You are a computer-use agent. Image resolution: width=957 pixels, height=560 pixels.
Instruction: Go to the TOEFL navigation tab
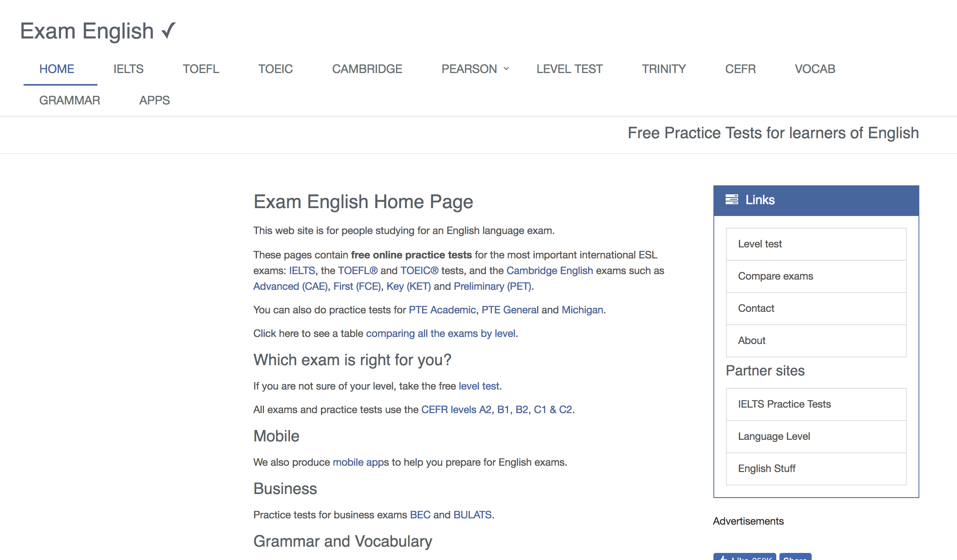[201, 69]
